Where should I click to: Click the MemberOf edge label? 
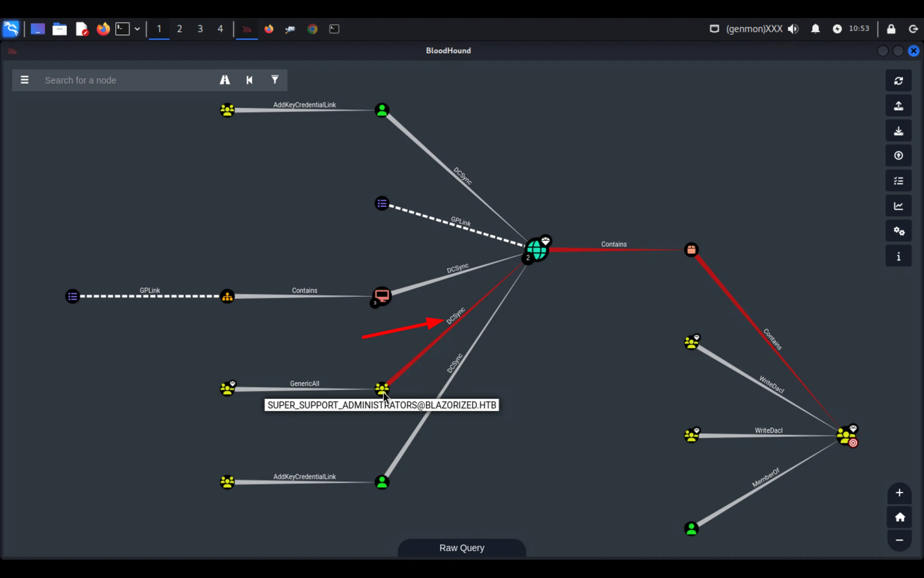pos(766,478)
